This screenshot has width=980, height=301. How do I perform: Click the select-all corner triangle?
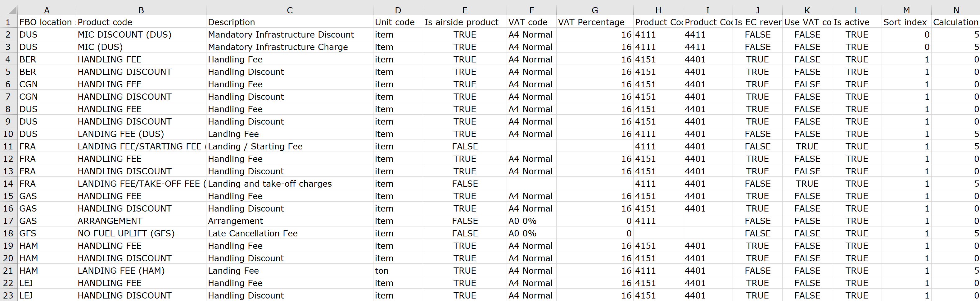pyautogui.click(x=8, y=10)
